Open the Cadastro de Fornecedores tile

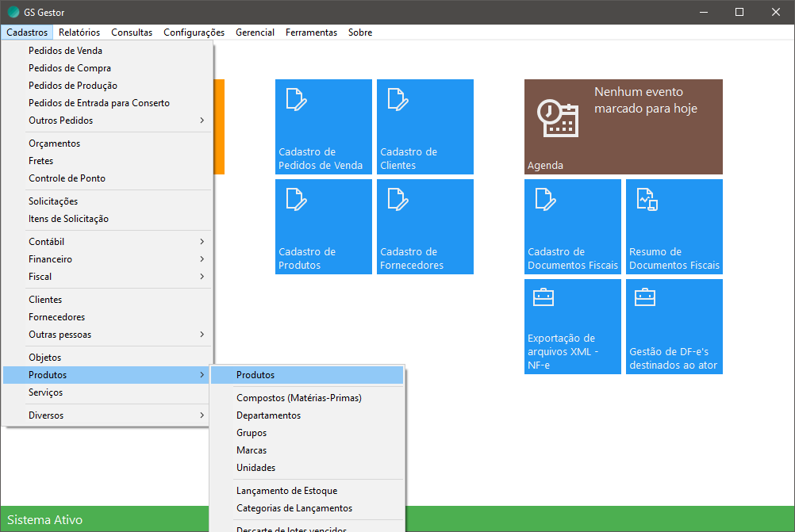424,227
